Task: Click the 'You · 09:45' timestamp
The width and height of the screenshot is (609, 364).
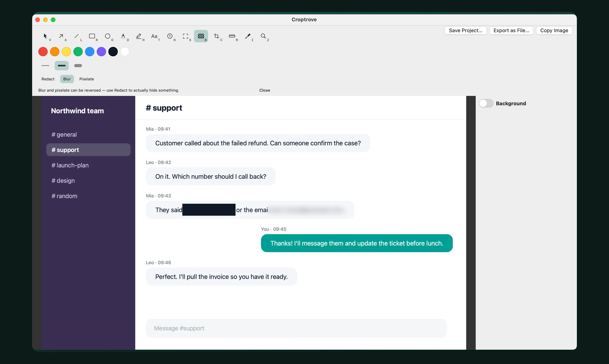Action: [x=273, y=229]
